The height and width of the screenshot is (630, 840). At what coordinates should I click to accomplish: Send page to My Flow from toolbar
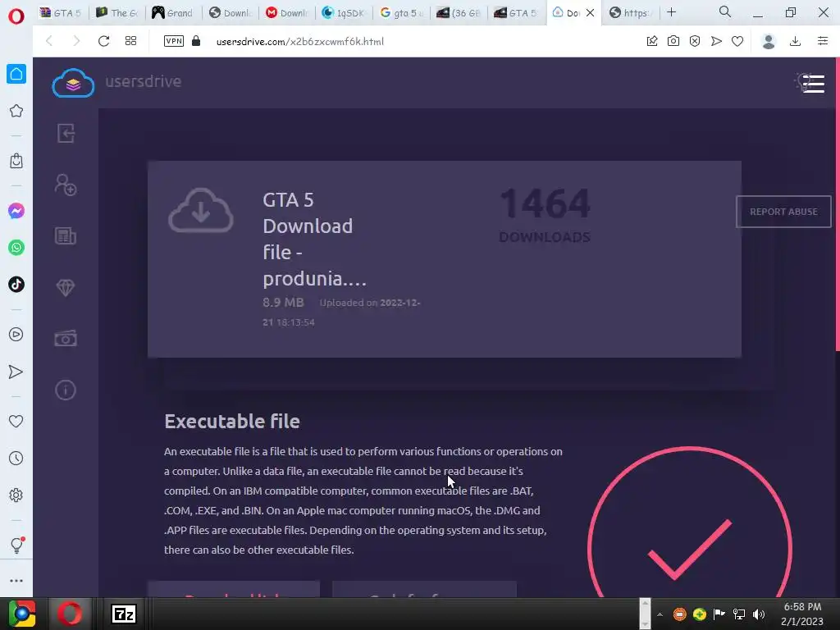[716, 41]
